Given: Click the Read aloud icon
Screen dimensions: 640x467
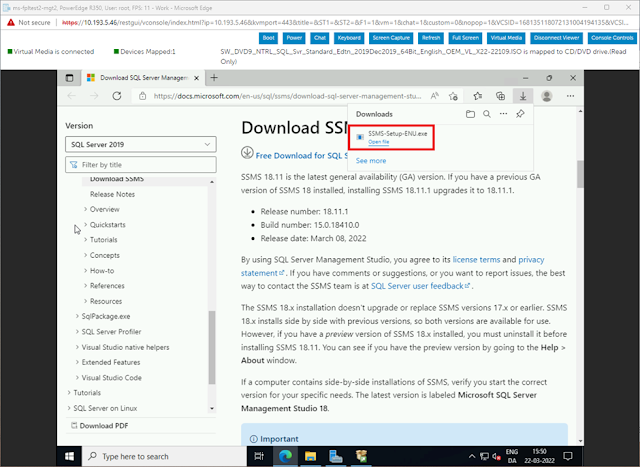Looking at the screenshot, I should pyautogui.click(x=435, y=96).
